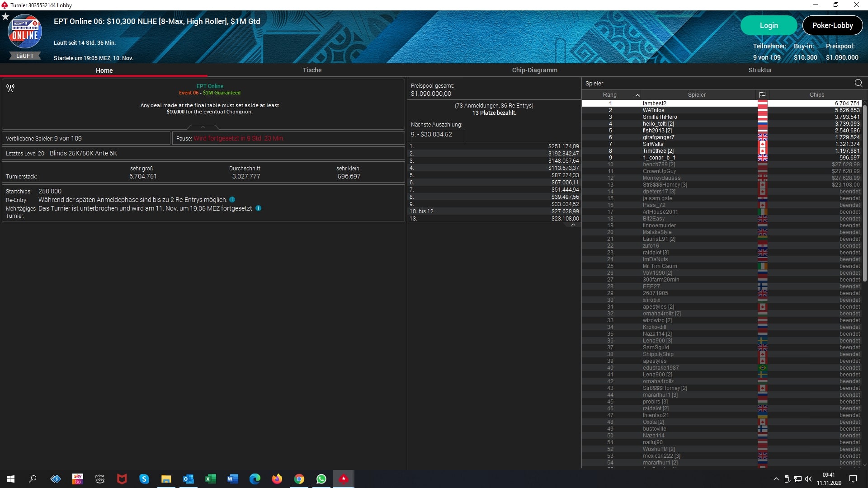Sort players by Chips column

tap(816, 94)
